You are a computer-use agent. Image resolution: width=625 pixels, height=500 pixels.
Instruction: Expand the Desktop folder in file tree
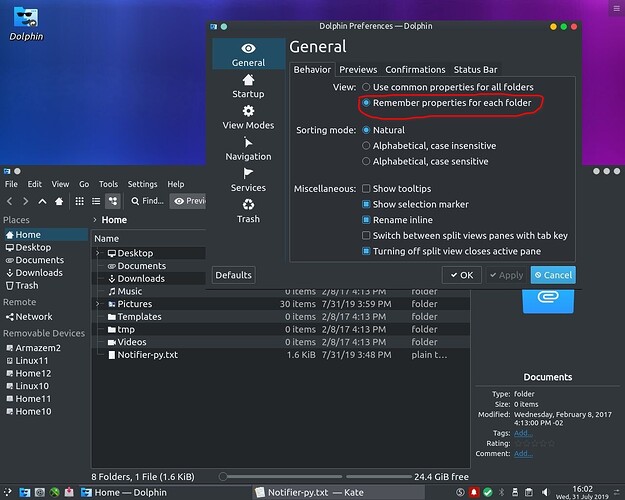coord(98,254)
